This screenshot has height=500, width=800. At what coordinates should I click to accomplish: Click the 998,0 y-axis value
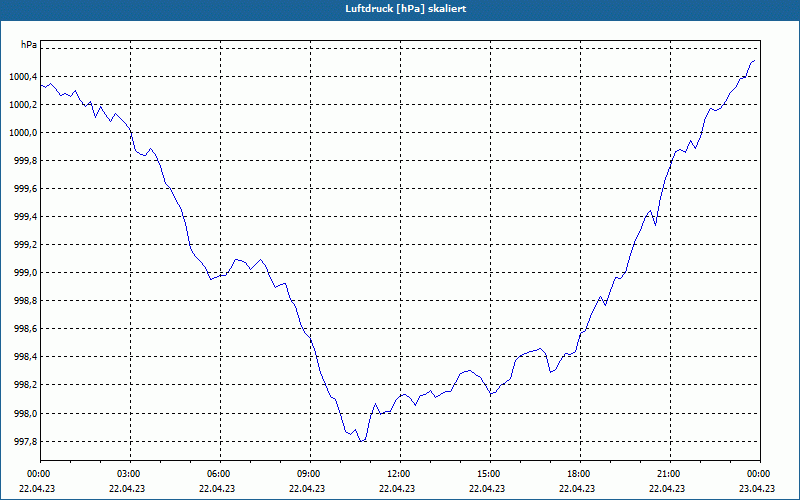26,414
